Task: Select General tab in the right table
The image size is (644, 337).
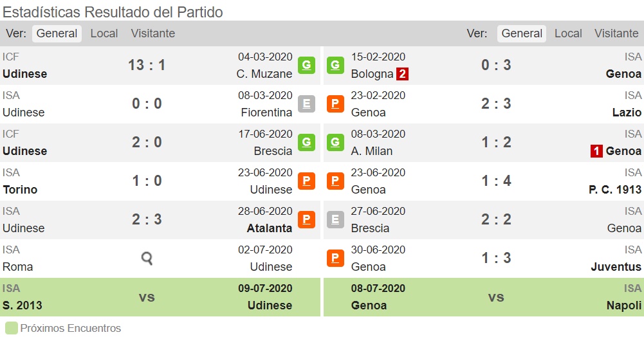Action: pyautogui.click(x=522, y=33)
